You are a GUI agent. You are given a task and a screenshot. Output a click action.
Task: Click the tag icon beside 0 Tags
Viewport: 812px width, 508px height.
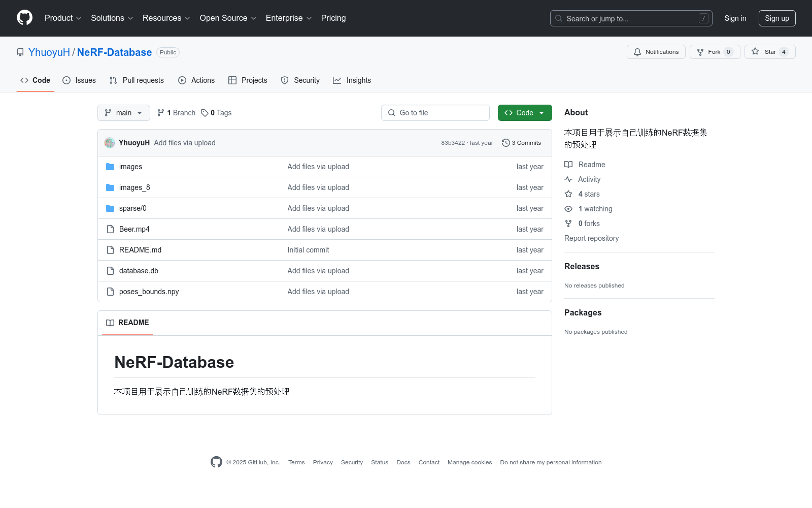click(x=205, y=113)
